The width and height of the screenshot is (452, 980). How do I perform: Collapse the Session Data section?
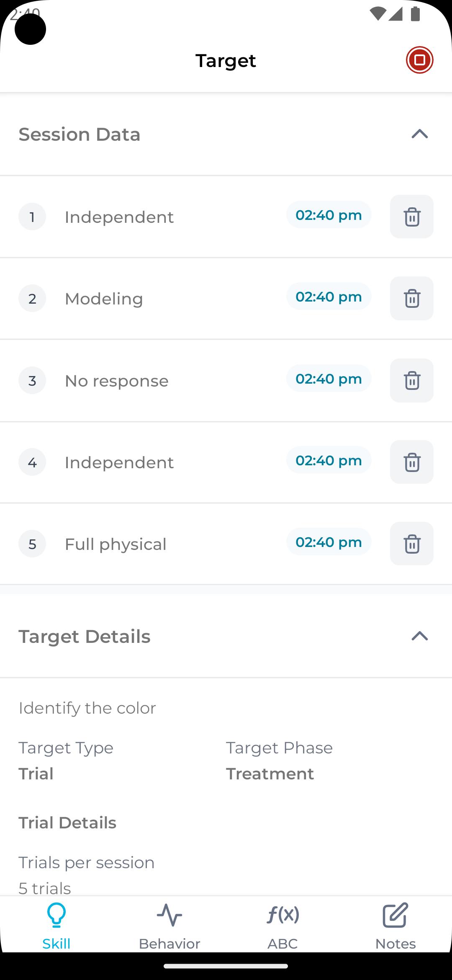tap(419, 134)
